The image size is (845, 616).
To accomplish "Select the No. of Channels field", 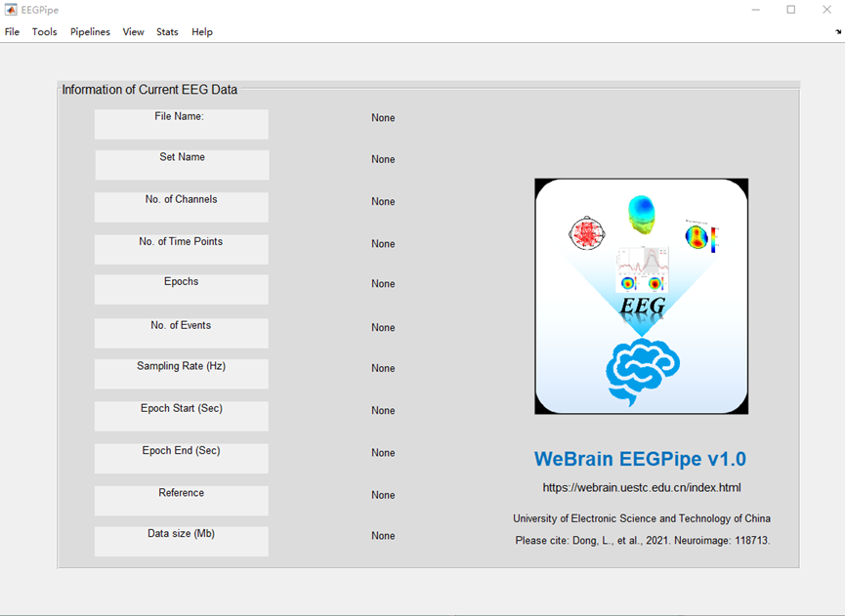I will [181, 207].
